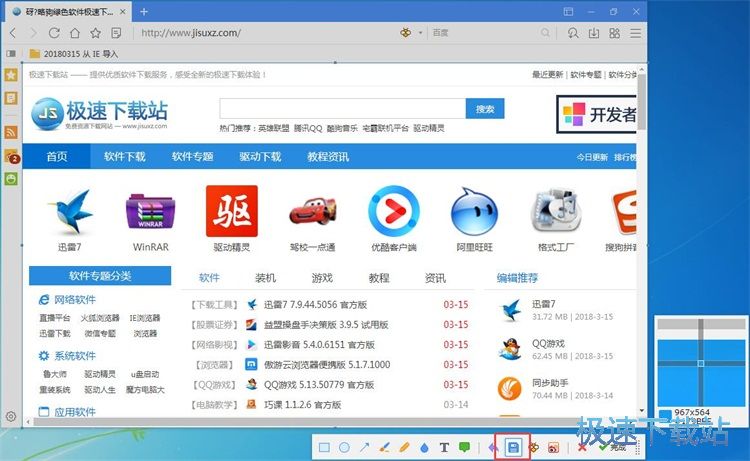Open the extensions grid icon
Image resolution: width=750 pixels, height=461 pixels.
pos(615,33)
